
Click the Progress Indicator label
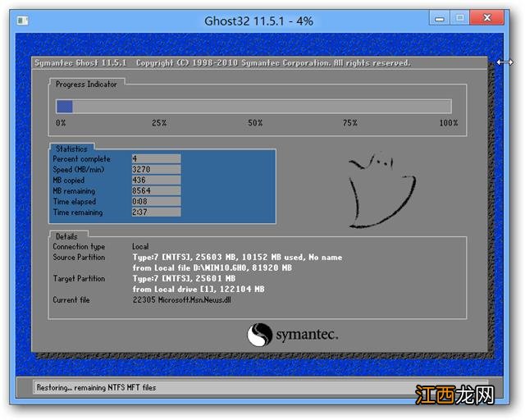86,84
